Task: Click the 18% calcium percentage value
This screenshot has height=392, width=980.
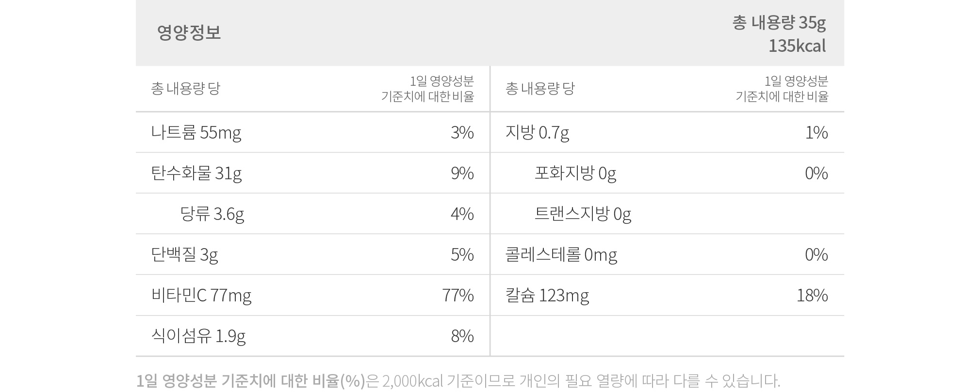Action: coord(812,295)
